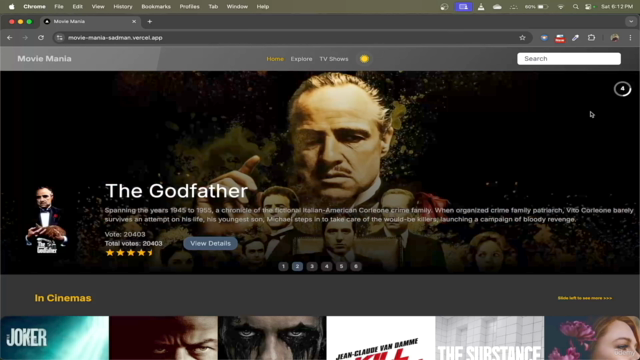The width and height of the screenshot is (640, 360).
Task: Toggle the sun theme switch in navbar
Action: tap(364, 59)
